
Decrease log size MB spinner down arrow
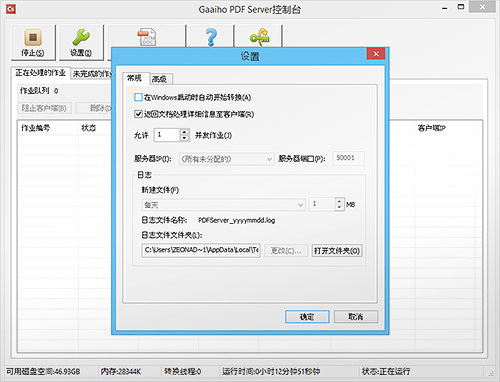(339, 207)
